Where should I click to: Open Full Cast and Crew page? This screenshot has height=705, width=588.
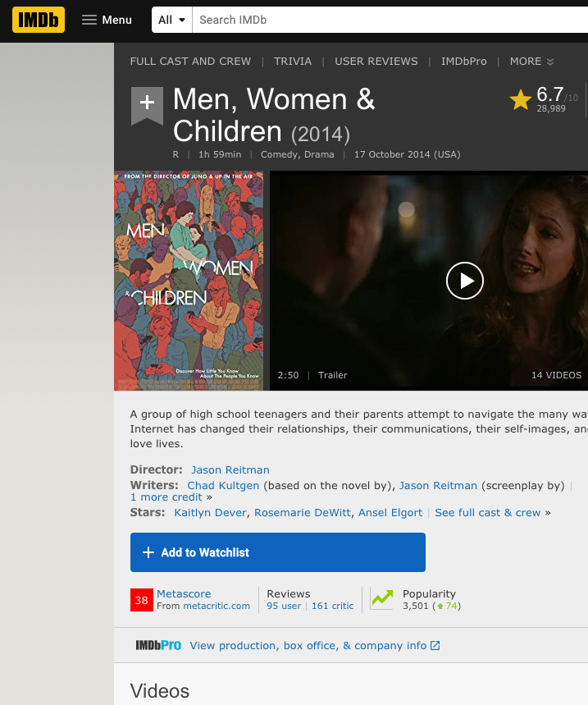coord(190,62)
